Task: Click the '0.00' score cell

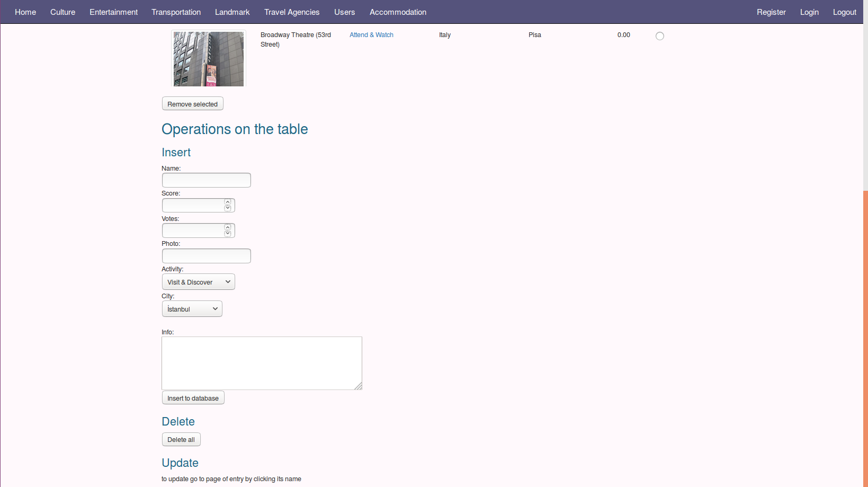Action: 624,35
